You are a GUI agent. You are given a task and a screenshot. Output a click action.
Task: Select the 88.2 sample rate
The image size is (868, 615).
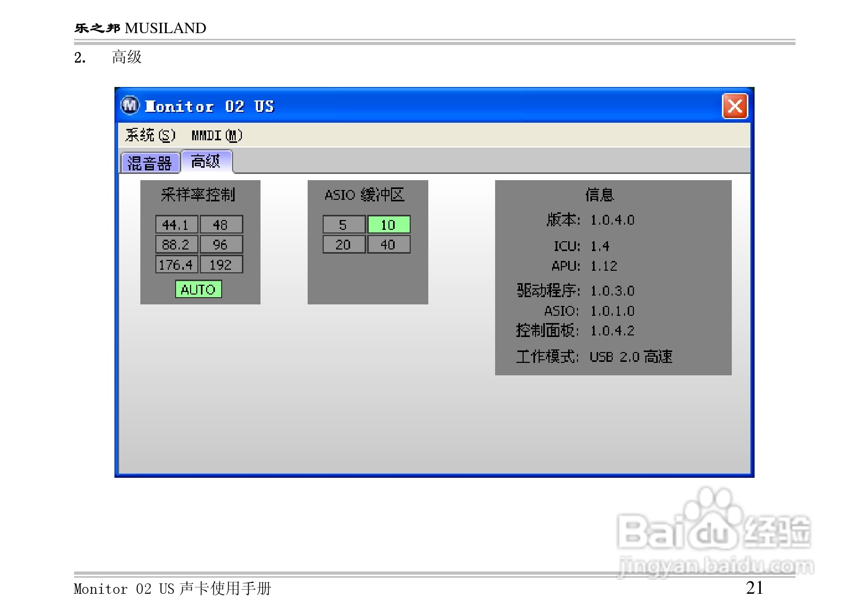click(x=176, y=244)
